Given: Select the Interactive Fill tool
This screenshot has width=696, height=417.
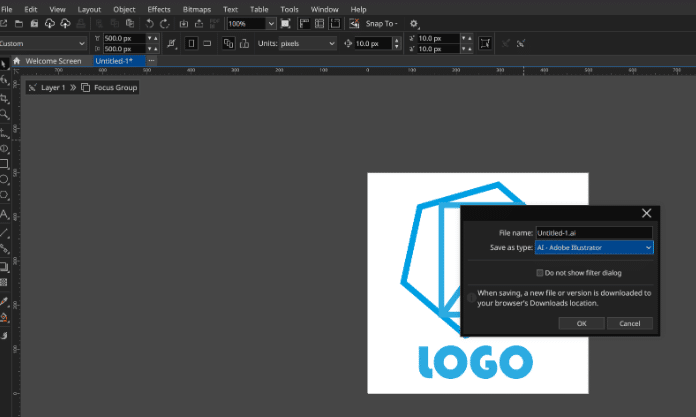Looking at the screenshot, I should click(4, 318).
